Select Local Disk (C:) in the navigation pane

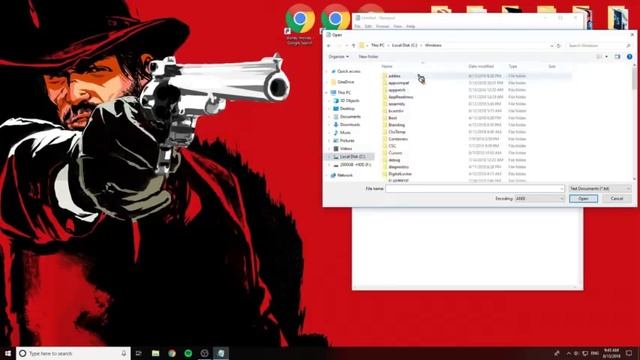click(352, 157)
